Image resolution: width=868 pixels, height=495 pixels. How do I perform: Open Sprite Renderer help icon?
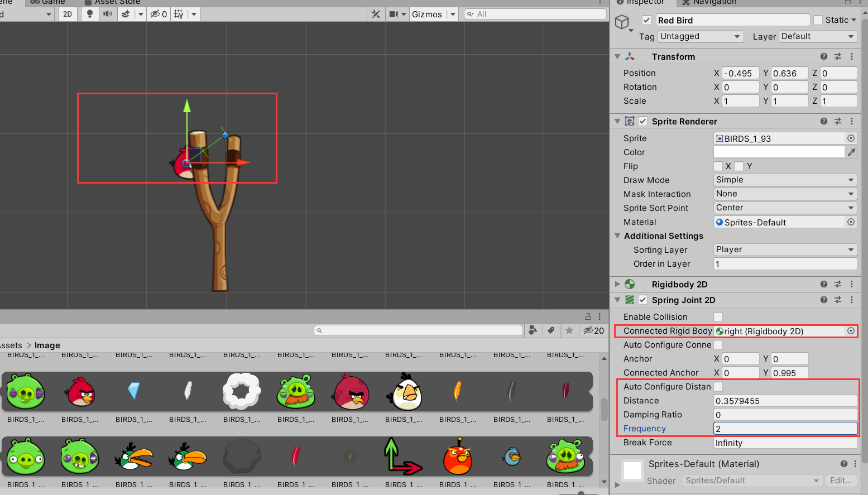click(x=823, y=121)
